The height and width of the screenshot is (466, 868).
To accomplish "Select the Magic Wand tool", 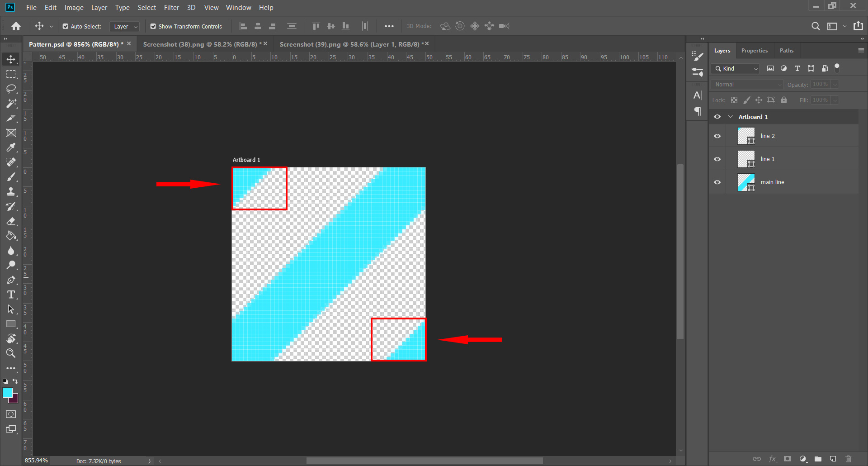I will coord(11,104).
